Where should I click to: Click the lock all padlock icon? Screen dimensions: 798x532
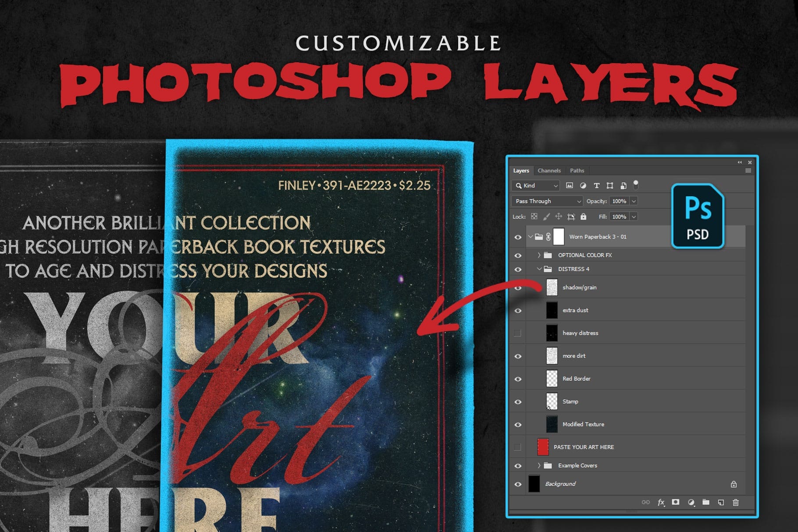tap(583, 216)
